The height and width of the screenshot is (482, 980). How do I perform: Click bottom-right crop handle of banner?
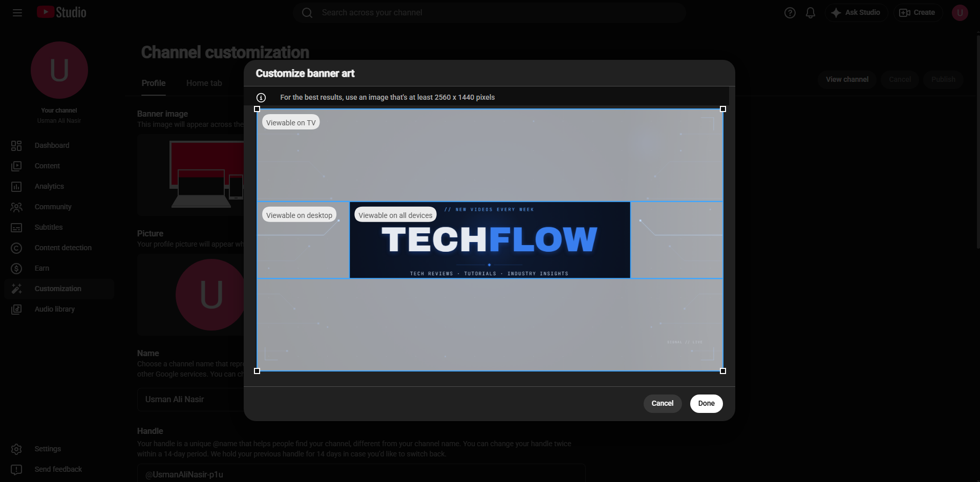(723, 371)
